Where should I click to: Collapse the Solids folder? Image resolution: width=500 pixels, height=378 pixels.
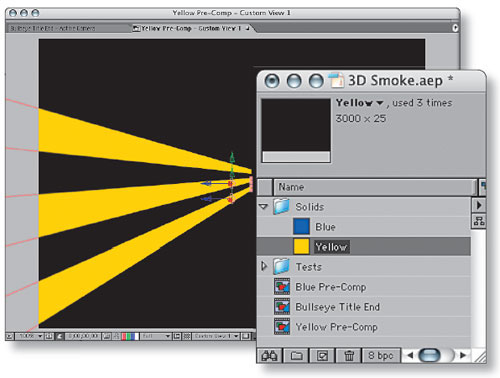pos(263,207)
